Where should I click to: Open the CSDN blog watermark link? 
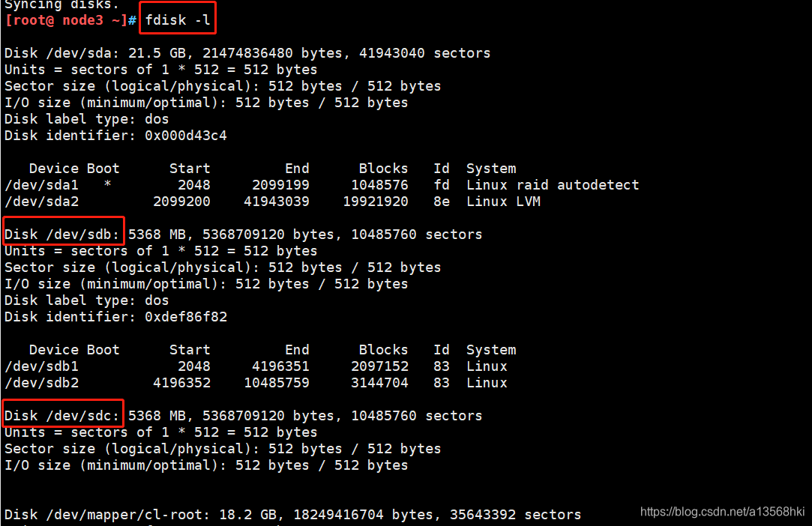click(x=724, y=512)
